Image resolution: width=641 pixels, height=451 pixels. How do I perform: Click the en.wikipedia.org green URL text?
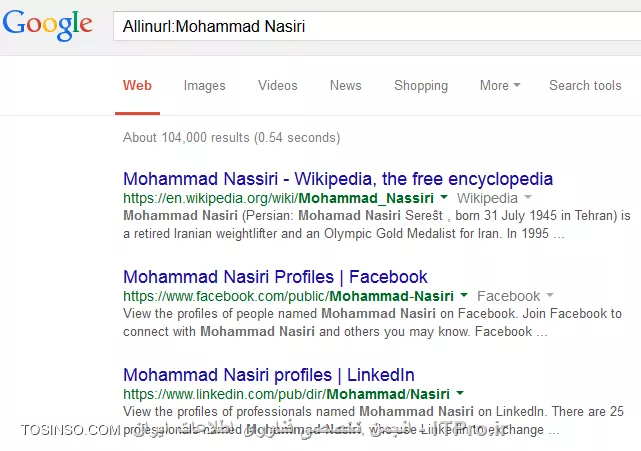pos(278,198)
